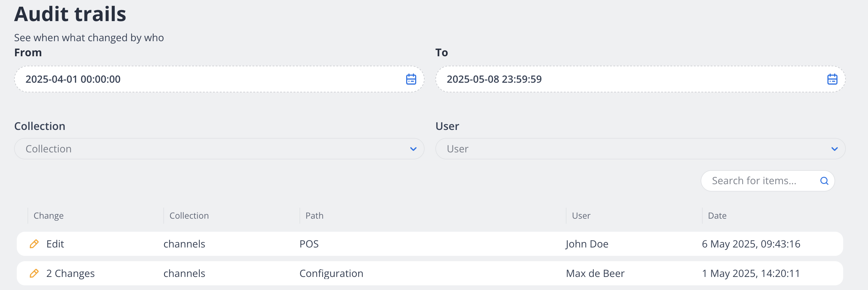Sort by the Collection column header
The image size is (868, 290).
point(189,216)
